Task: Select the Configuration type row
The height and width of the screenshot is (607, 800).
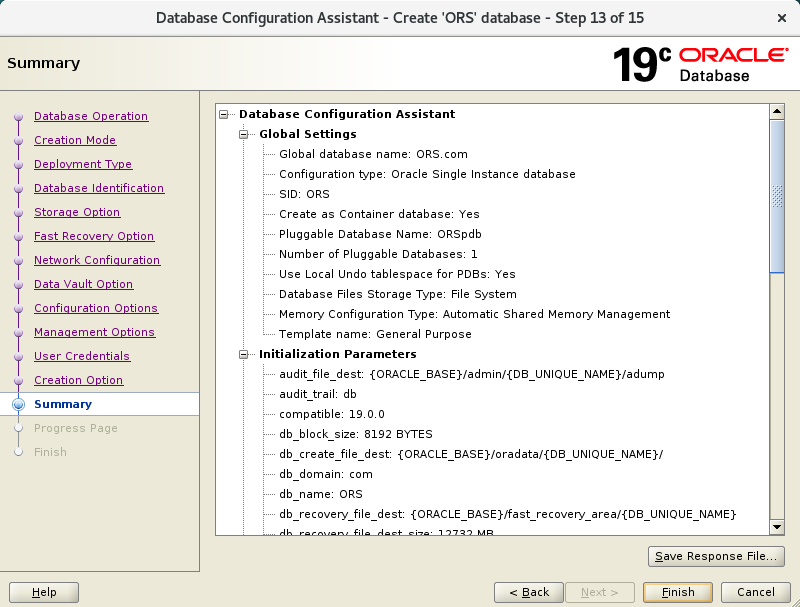Action: point(427,174)
